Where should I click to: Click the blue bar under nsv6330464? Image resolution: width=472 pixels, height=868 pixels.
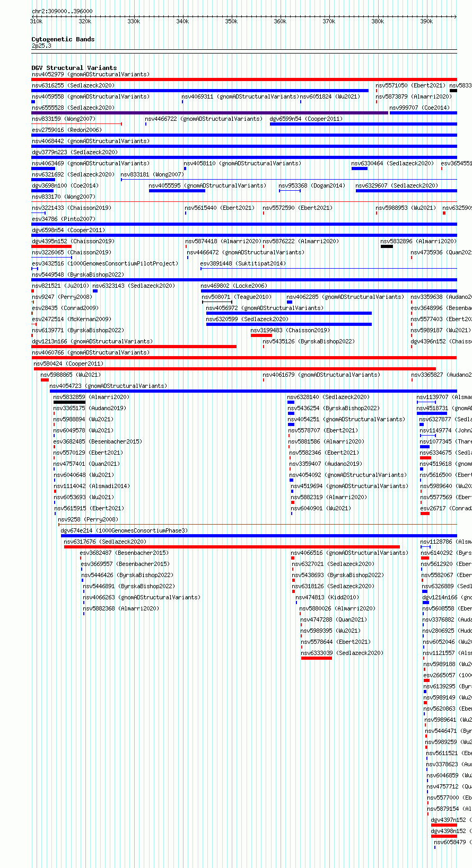[x=360, y=169]
